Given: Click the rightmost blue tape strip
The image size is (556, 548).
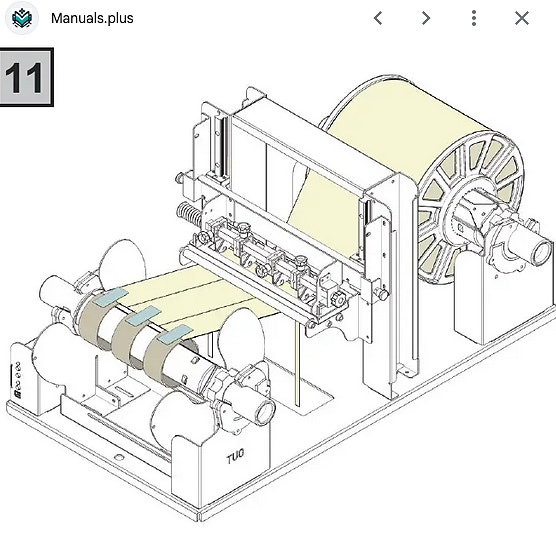Looking at the screenshot, I should [175, 334].
